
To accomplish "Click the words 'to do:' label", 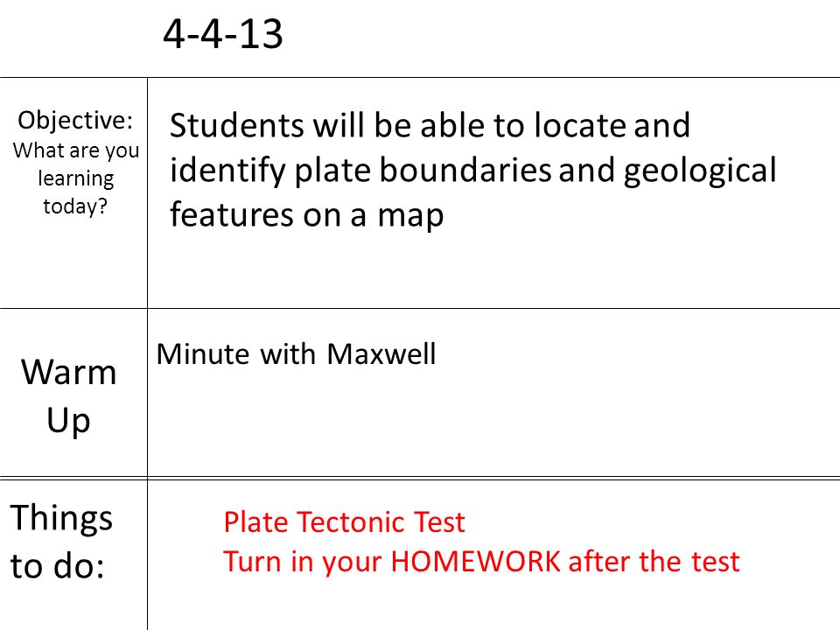I will click(58, 566).
